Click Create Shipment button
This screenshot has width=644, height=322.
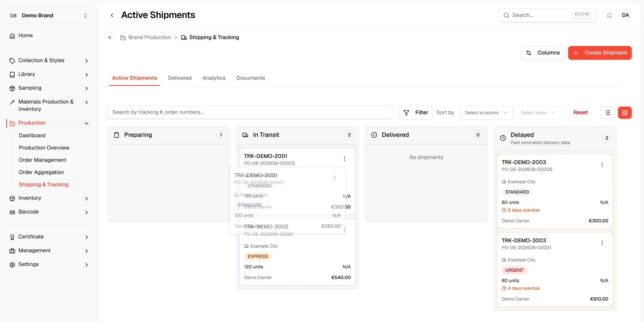click(600, 53)
